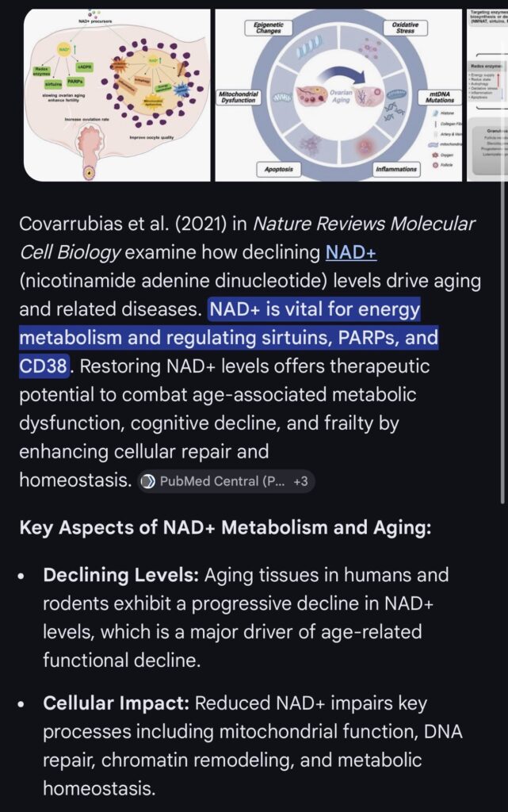The height and width of the screenshot is (812, 508).
Task: Click the Cellular Impact bullet label
Action: [116, 703]
